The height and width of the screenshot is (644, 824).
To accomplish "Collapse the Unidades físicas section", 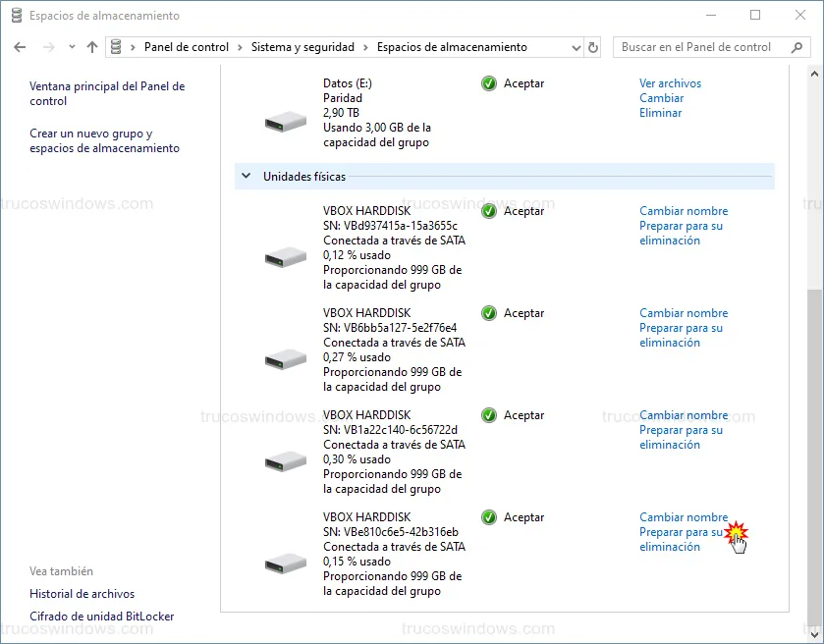I will coord(246,177).
